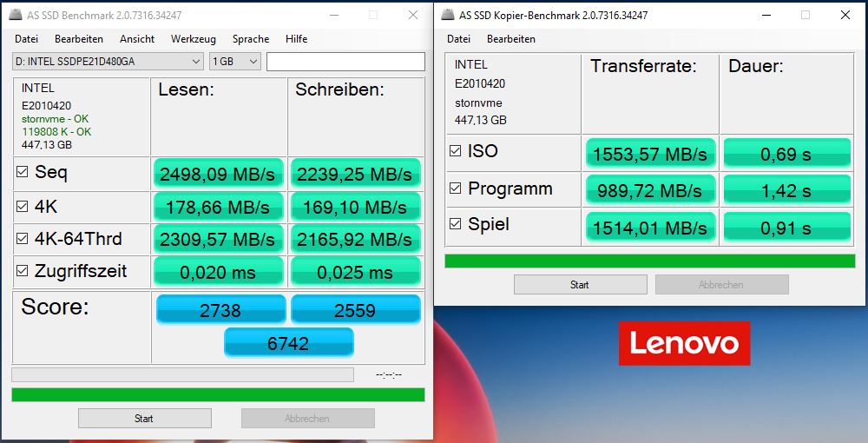Click the green progress bar in Kopier-Benchmark

click(650, 261)
